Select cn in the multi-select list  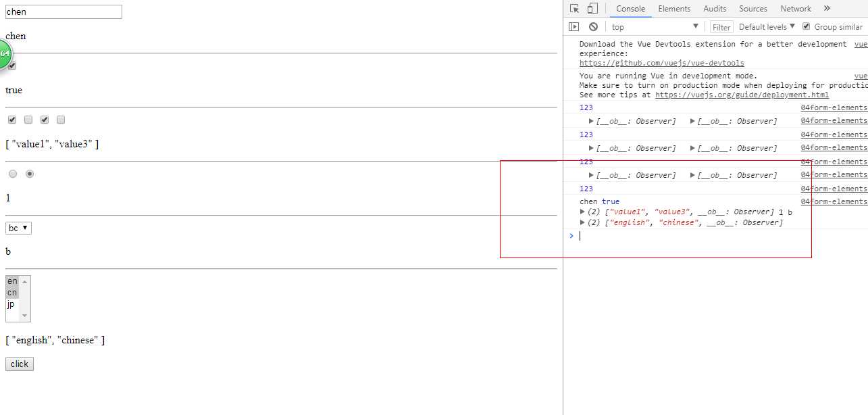[12, 293]
